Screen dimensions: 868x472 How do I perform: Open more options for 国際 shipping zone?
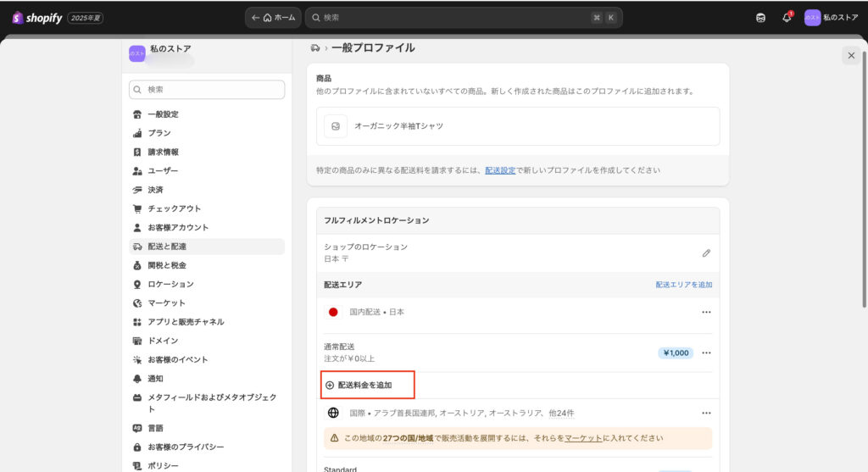(706, 414)
